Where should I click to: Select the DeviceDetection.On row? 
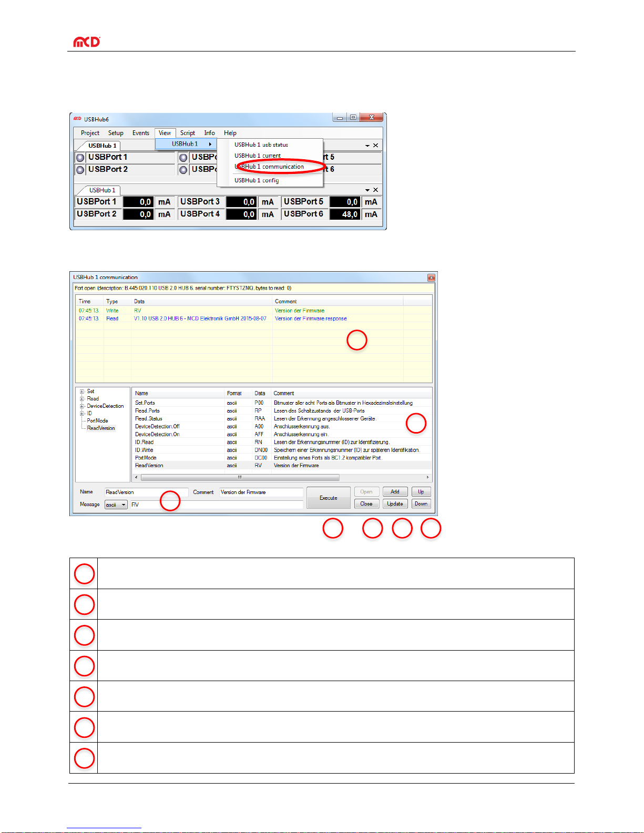(x=282, y=434)
